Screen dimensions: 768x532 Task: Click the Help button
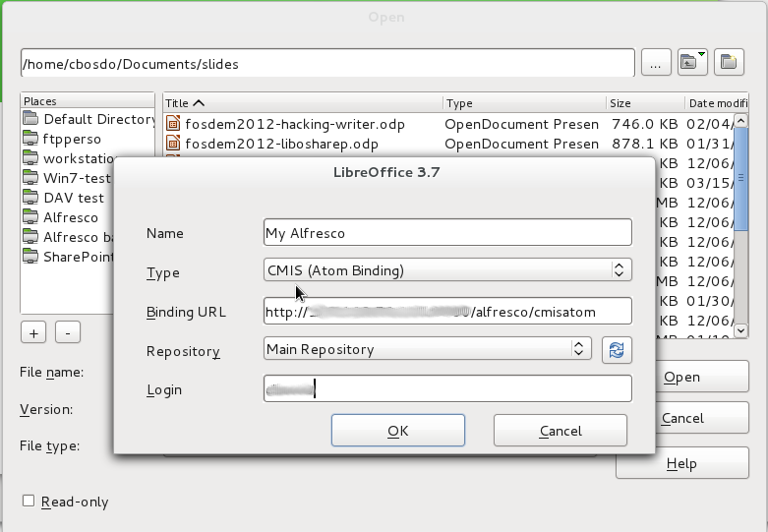click(x=682, y=463)
